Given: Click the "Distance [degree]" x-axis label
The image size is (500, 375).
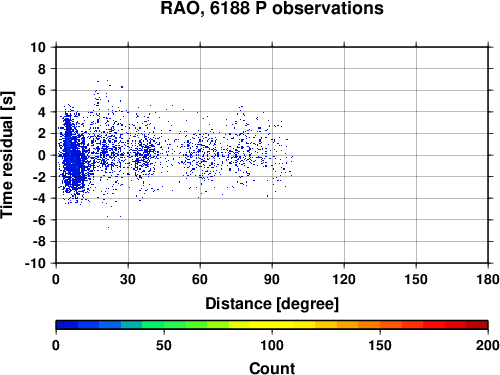Looking at the screenshot, I should pyautogui.click(x=272, y=304).
